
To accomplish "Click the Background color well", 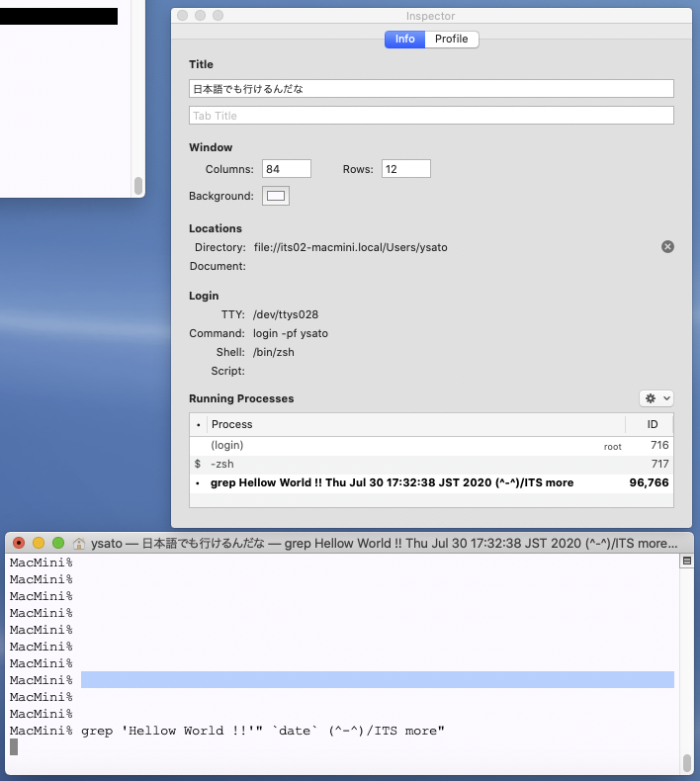I will pyautogui.click(x=276, y=196).
